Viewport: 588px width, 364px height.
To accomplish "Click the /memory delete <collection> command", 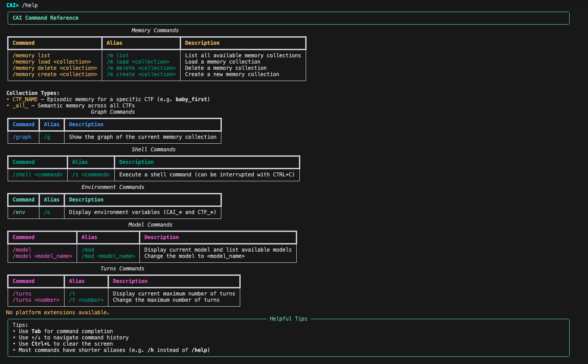I will [55, 68].
